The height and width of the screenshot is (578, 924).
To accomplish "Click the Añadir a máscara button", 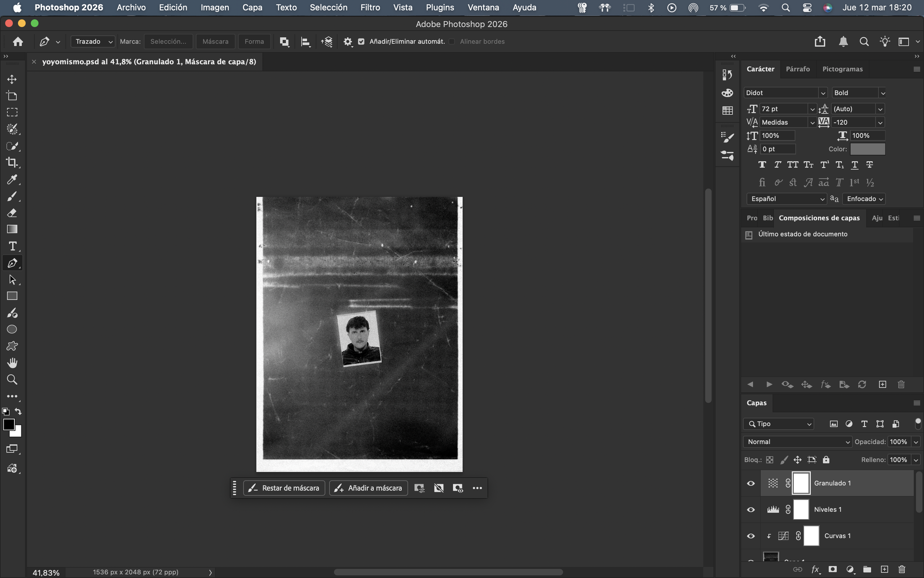I will [x=368, y=488].
